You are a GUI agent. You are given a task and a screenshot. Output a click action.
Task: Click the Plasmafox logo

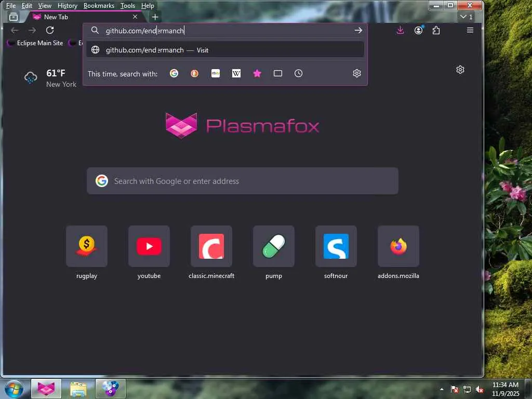242,126
